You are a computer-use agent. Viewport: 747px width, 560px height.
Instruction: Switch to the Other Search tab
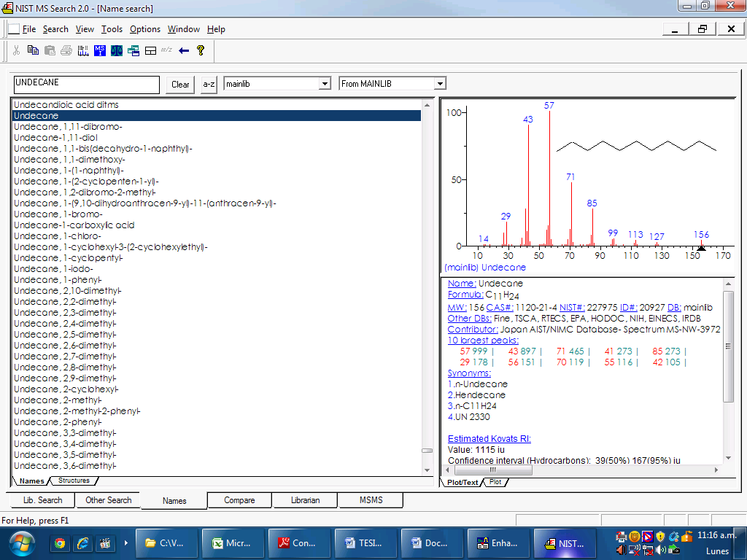tap(108, 500)
